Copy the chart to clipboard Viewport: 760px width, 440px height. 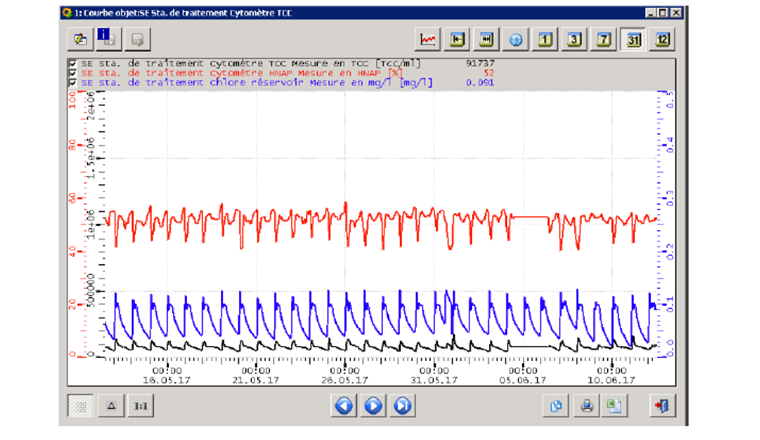(x=556, y=406)
